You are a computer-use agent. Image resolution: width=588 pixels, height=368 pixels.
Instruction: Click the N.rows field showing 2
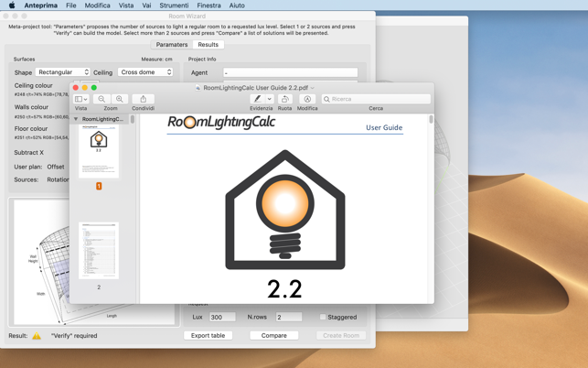point(289,317)
